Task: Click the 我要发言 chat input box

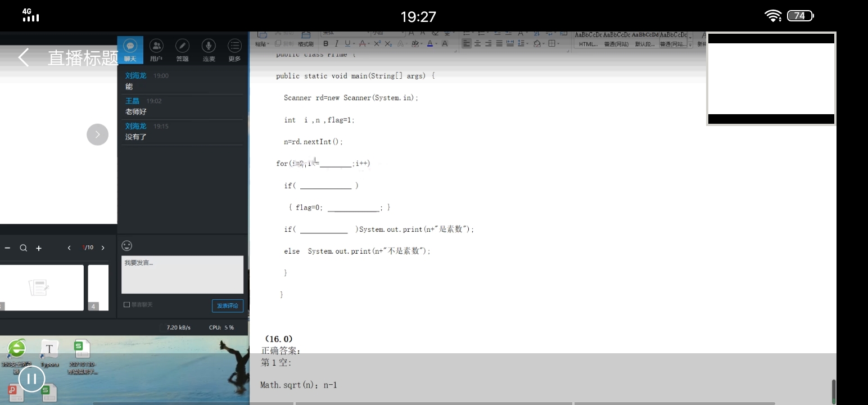Action: (182, 274)
